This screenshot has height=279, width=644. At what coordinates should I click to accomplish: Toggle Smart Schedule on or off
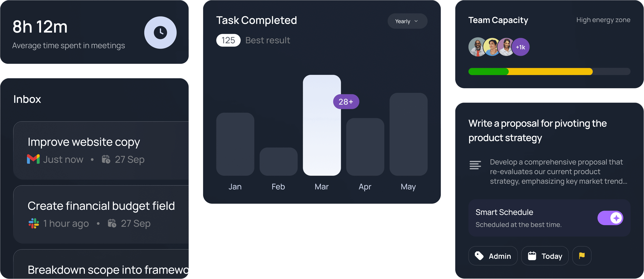[610, 218]
